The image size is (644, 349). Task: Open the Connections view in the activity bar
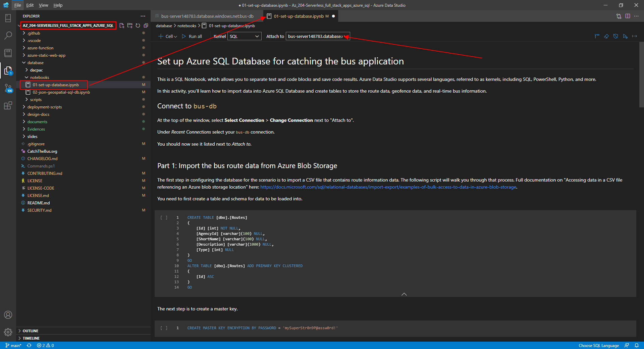(8, 18)
